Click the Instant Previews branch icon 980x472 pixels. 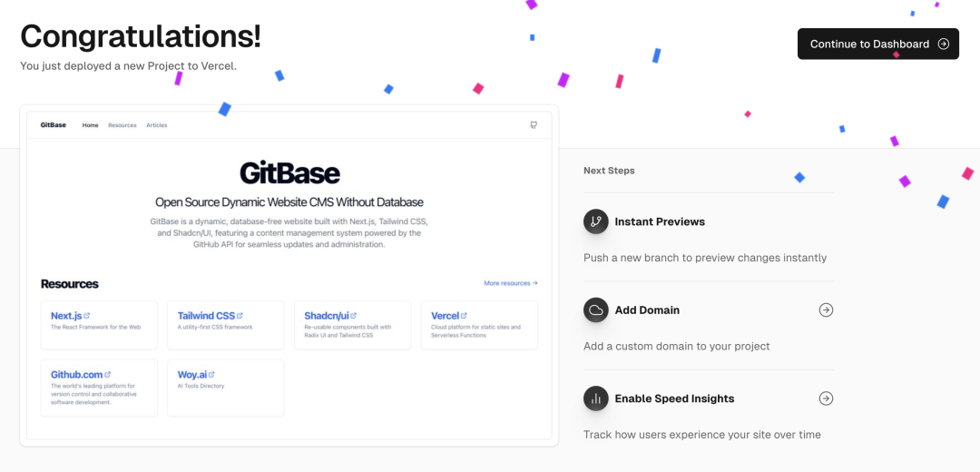(595, 221)
